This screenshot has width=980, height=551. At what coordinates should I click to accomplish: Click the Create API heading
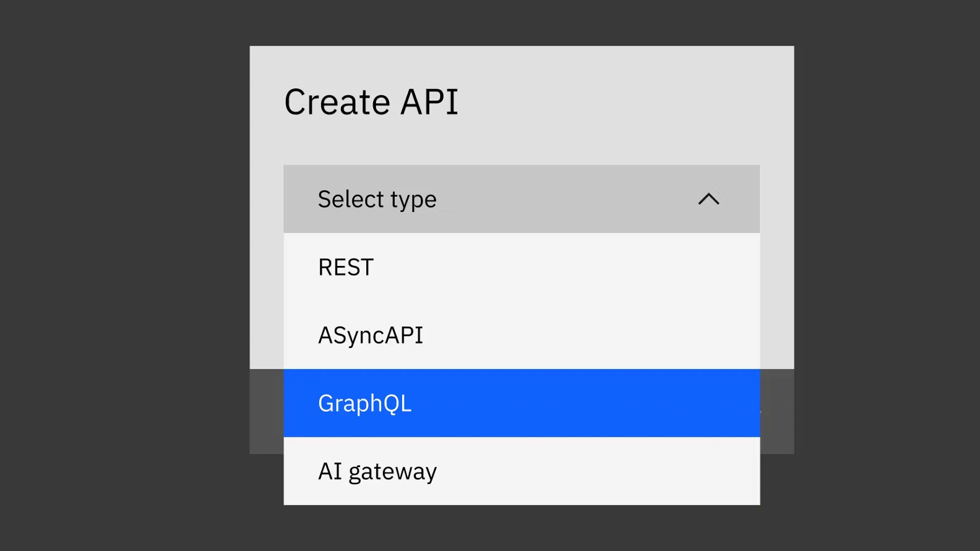[371, 102]
